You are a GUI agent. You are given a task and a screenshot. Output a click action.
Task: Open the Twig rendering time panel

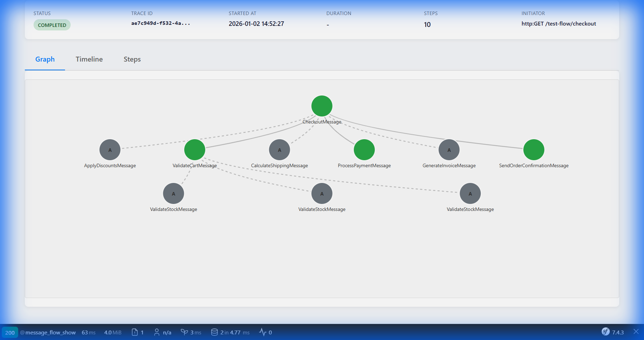[x=191, y=332]
